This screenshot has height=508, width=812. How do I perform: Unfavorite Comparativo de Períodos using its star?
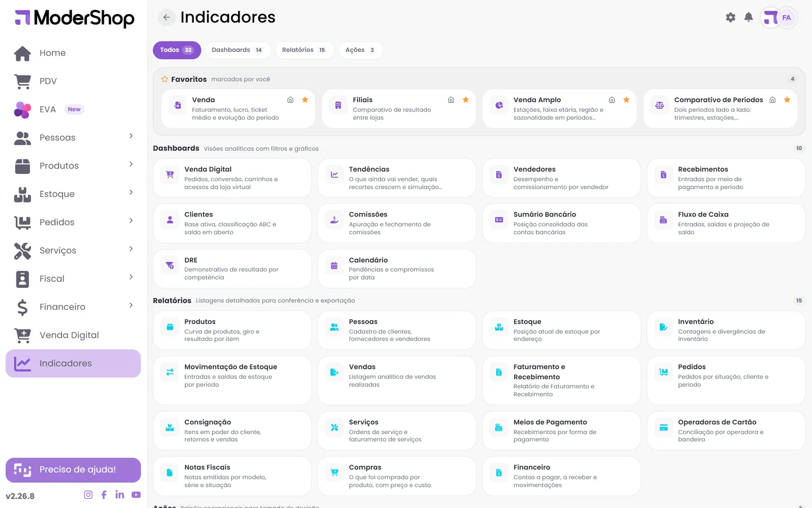pyautogui.click(x=787, y=100)
